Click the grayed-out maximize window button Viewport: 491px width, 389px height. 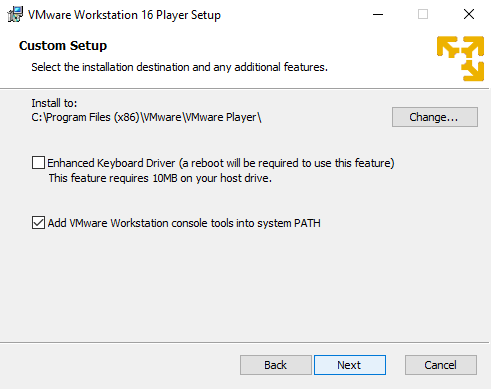tap(423, 14)
